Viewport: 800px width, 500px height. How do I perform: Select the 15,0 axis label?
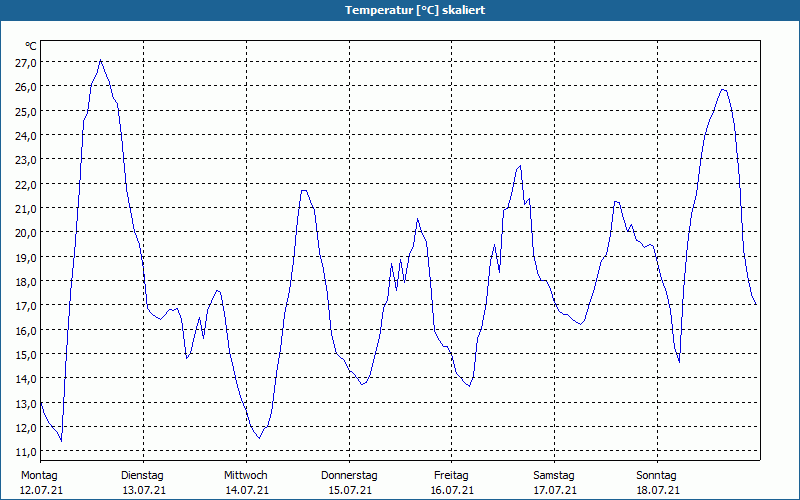pyautogui.click(x=26, y=355)
